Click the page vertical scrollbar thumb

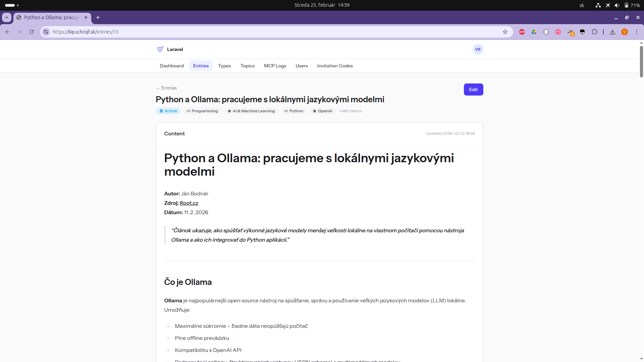[x=641, y=62]
